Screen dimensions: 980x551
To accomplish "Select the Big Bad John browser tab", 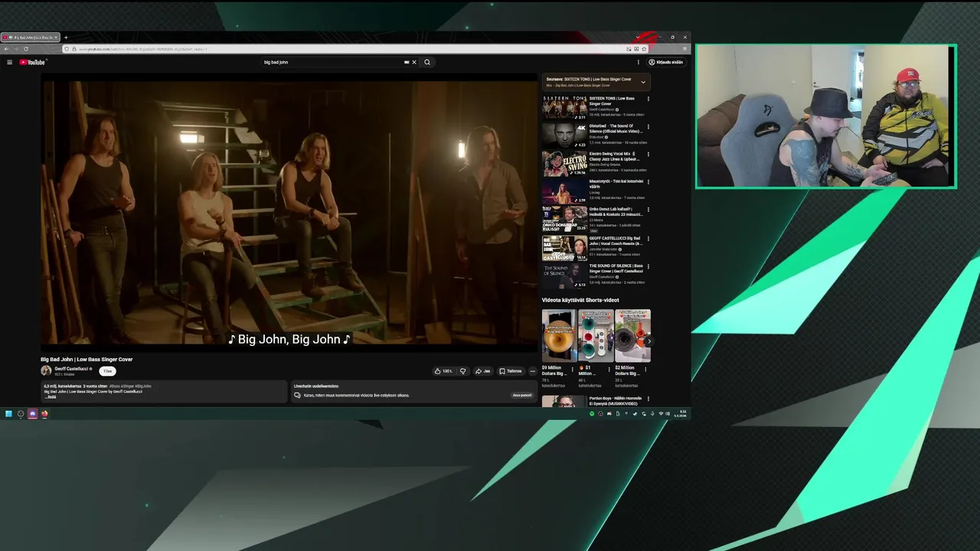I will tap(31, 37).
